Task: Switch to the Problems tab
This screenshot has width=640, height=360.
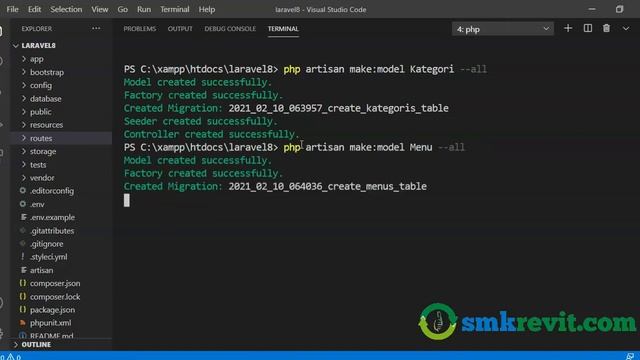Action: [140, 29]
